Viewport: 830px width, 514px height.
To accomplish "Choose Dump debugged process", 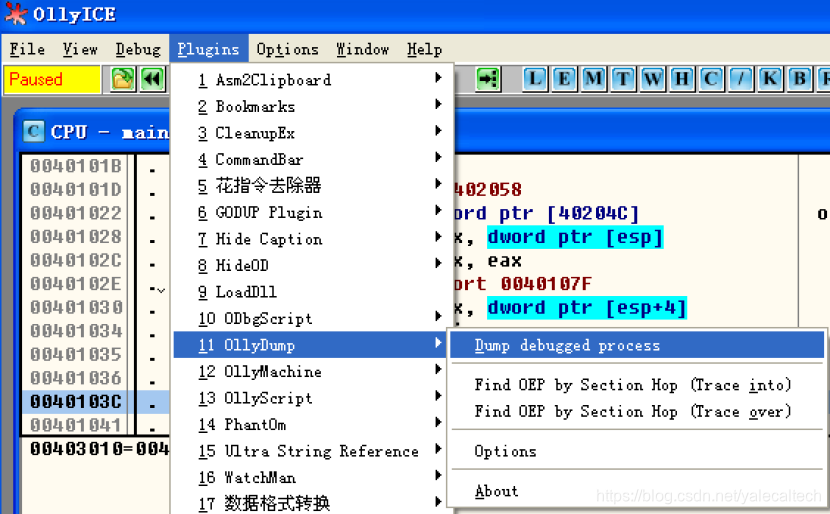I will click(x=637, y=345).
